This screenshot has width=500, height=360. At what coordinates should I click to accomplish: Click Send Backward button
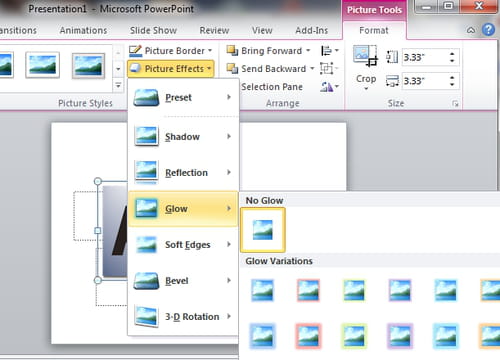click(266, 69)
